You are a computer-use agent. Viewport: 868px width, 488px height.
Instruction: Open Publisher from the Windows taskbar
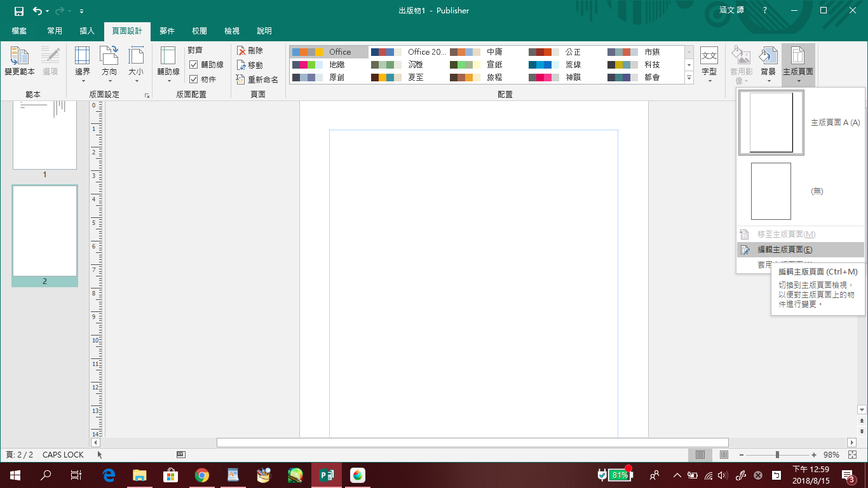pos(327,475)
